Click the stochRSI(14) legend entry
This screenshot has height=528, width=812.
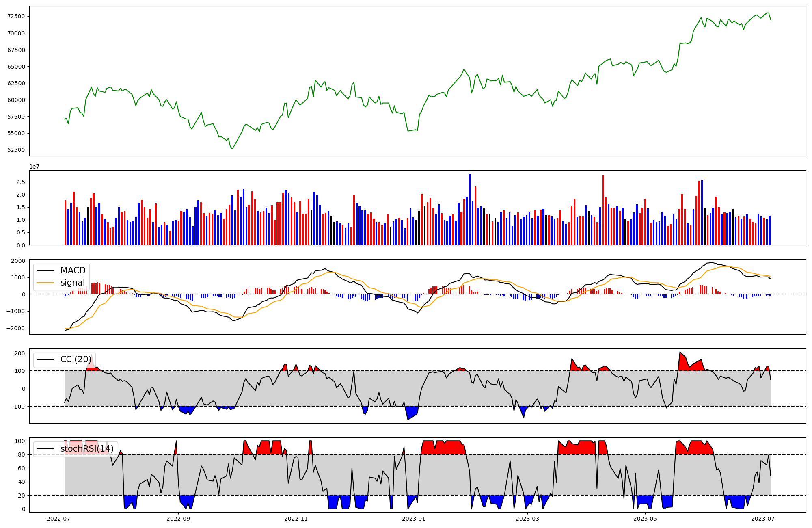coord(87,449)
